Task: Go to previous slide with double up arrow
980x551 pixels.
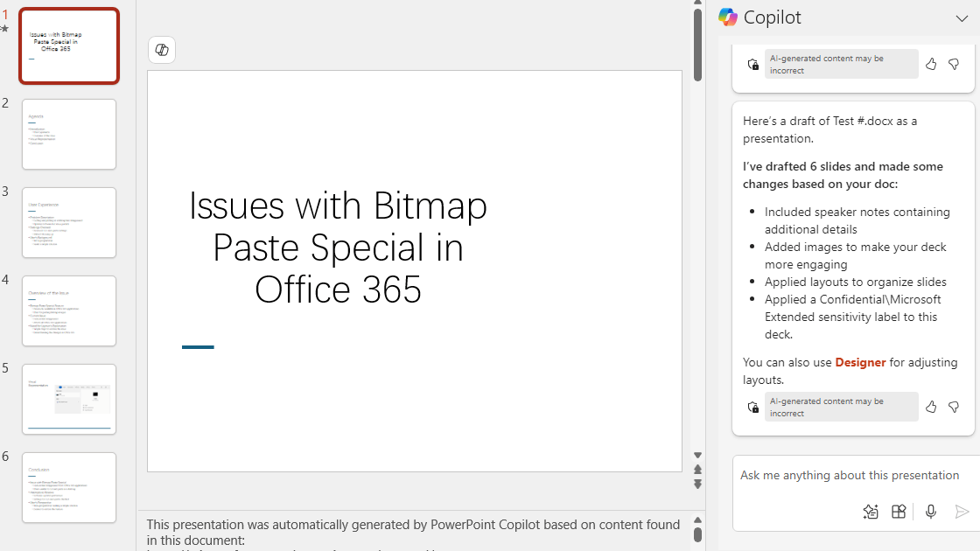Action: point(697,470)
